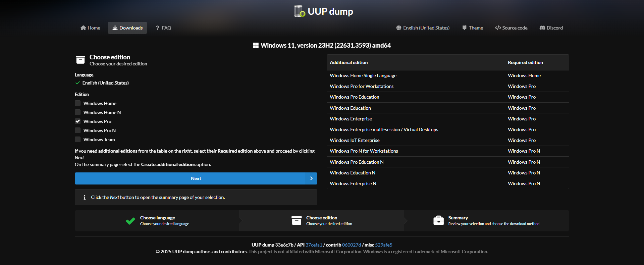Click the blue Next button
644x265 pixels.
click(196, 178)
